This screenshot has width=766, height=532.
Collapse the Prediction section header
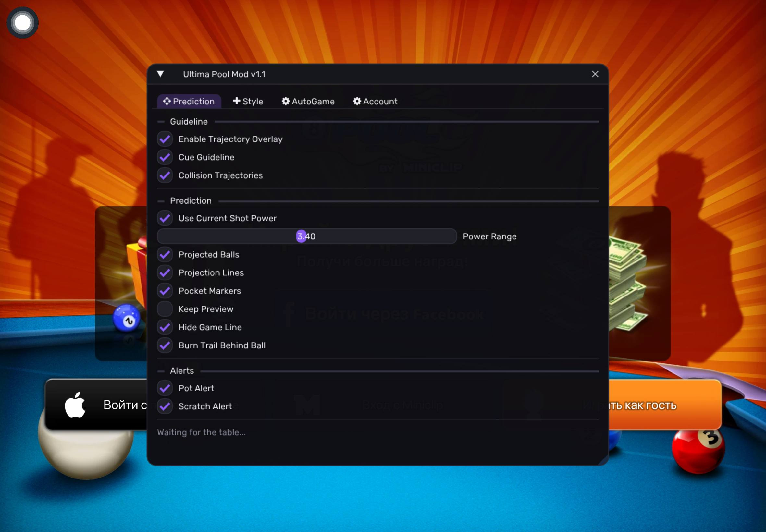[x=161, y=201]
